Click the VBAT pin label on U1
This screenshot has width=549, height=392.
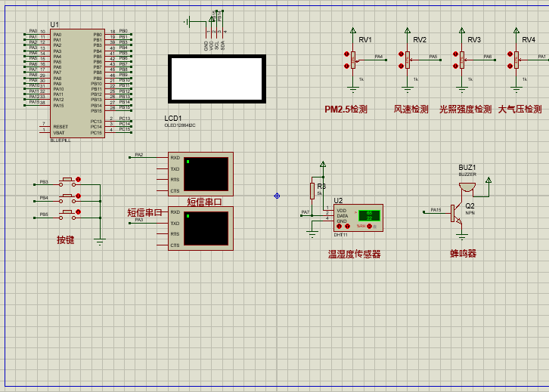pyautogui.click(x=59, y=132)
